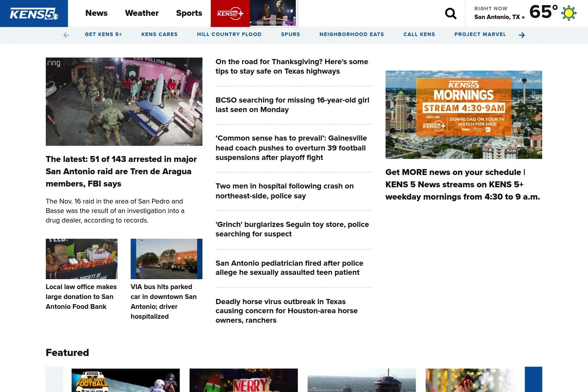This screenshot has width=588, height=392.
Task: Open the News menu
Action: 96,13
